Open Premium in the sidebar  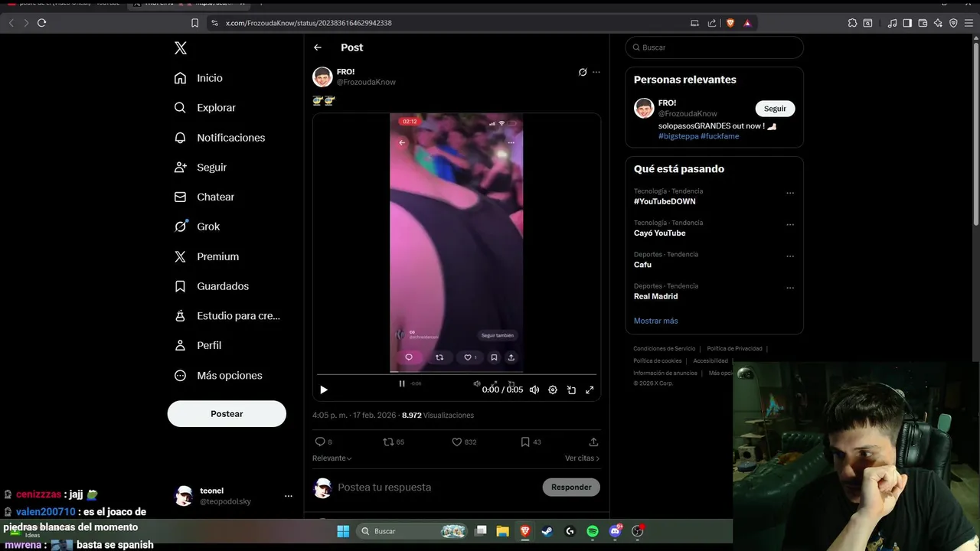(x=206, y=256)
